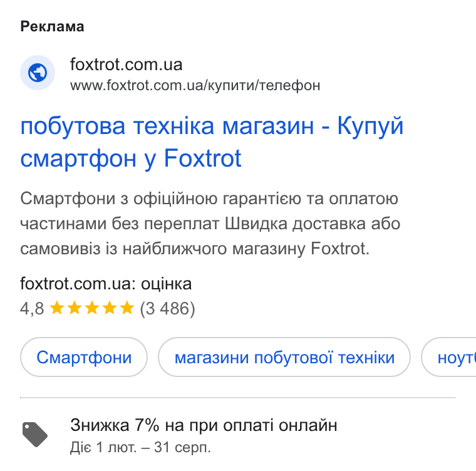The width and height of the screenshot is (476, 471).
Task: Click 'смартфон у Foxtrot' headline second line
Action: [131, 158]
